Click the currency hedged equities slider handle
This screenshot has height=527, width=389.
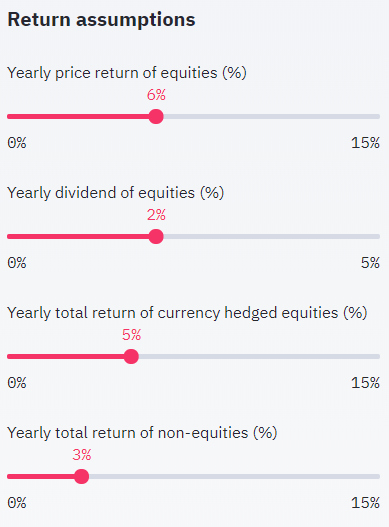(x=131, y=356)
